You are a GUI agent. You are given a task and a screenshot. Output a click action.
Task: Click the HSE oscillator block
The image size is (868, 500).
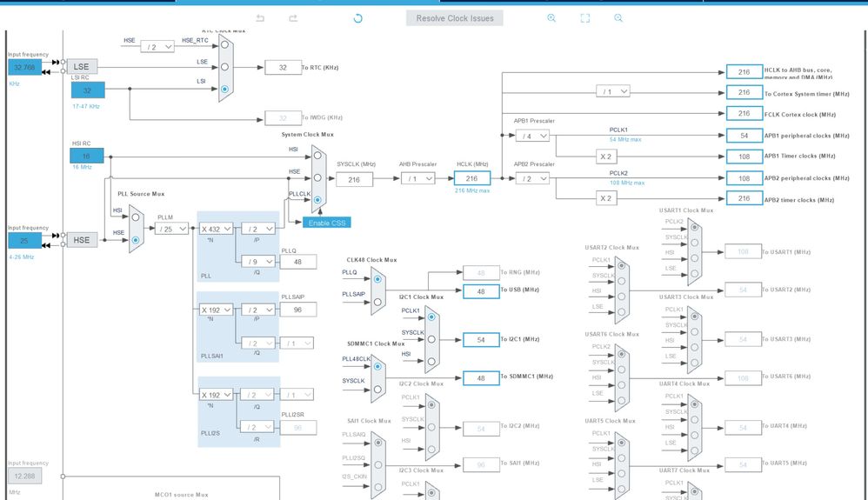pos(82,240)
